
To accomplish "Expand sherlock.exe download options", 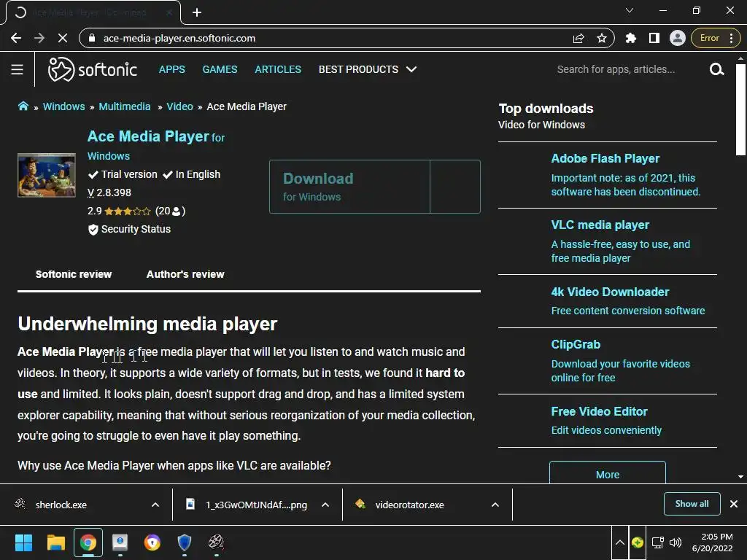I will tap(155, 505).
